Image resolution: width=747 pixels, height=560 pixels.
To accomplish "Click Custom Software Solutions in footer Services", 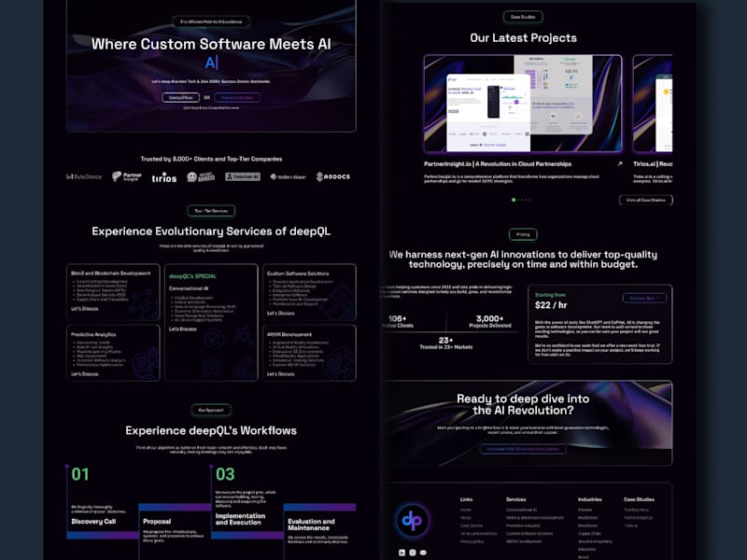I will coord(529,534).
